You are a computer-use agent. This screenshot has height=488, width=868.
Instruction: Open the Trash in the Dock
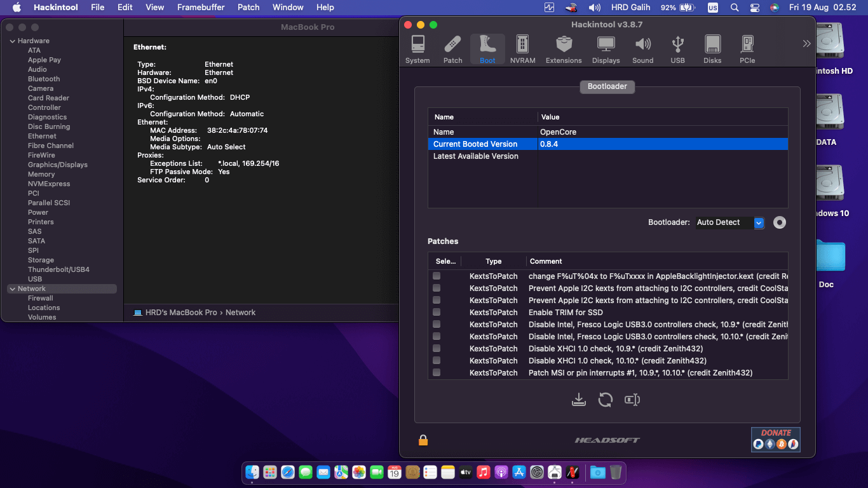pos(616,472)
